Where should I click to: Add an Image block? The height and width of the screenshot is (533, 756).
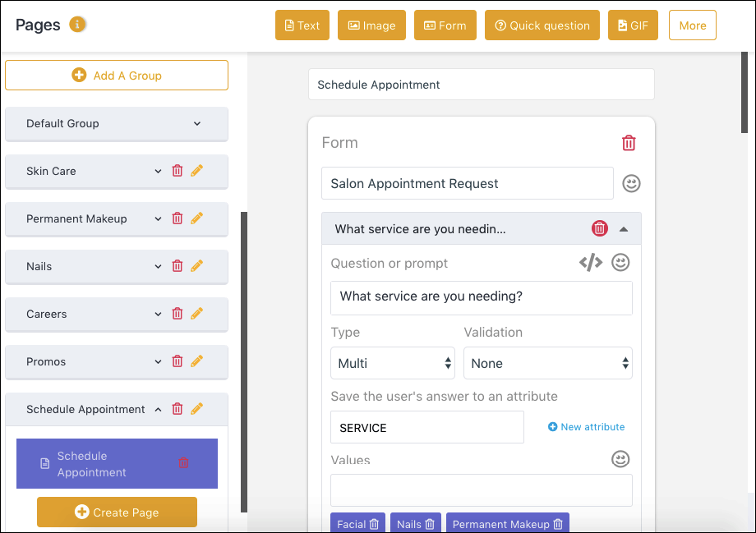tap(371, 25)
